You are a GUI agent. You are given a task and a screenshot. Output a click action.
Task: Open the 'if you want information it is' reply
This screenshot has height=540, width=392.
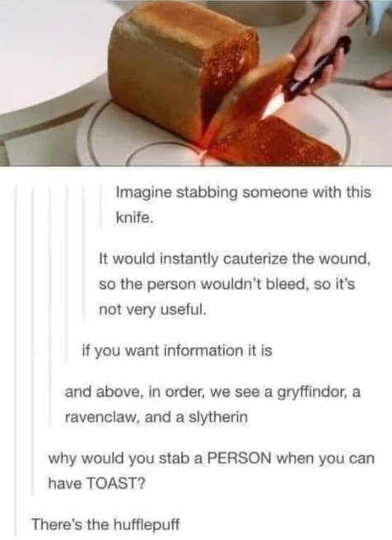click(x=177, y=351)
